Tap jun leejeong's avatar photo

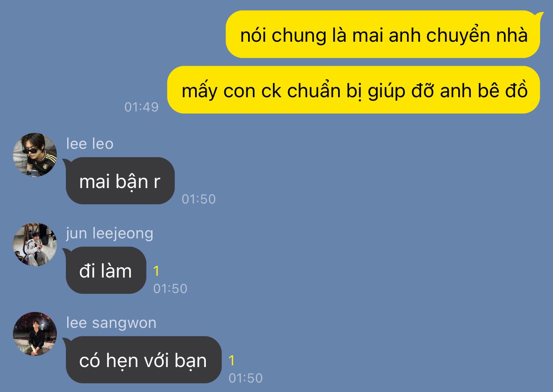coord(35,244)
